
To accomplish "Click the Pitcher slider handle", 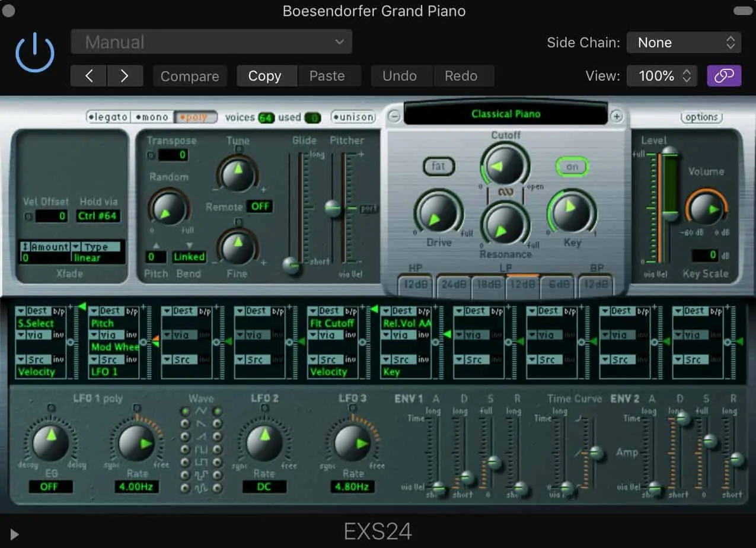I will coord(334,208).
